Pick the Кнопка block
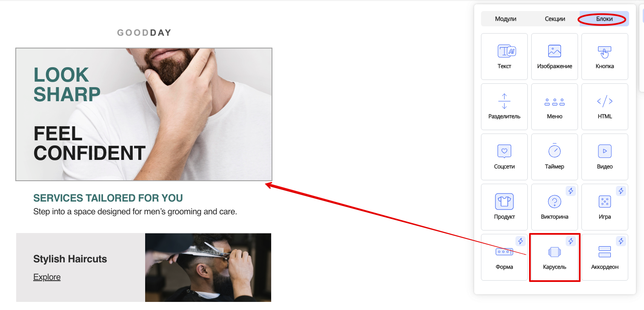Viewport: 644px width, 310px height. (605, 57)
